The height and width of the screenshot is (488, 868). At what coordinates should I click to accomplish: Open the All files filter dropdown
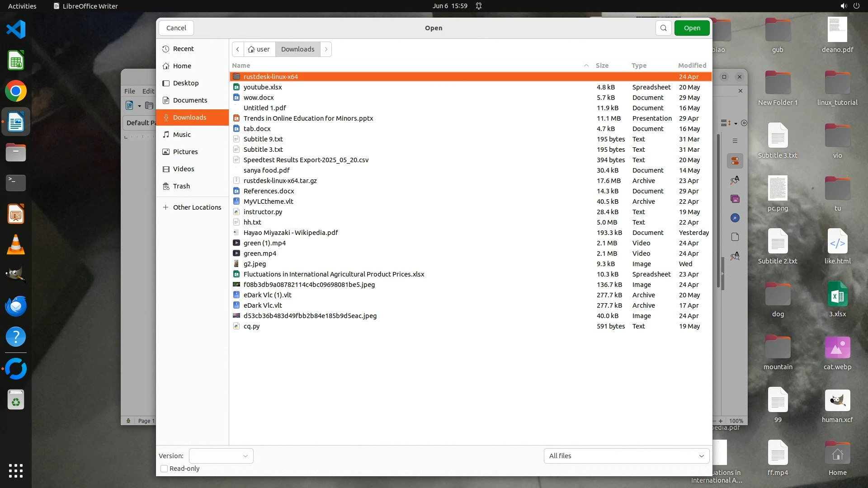(x=626, y=456)
